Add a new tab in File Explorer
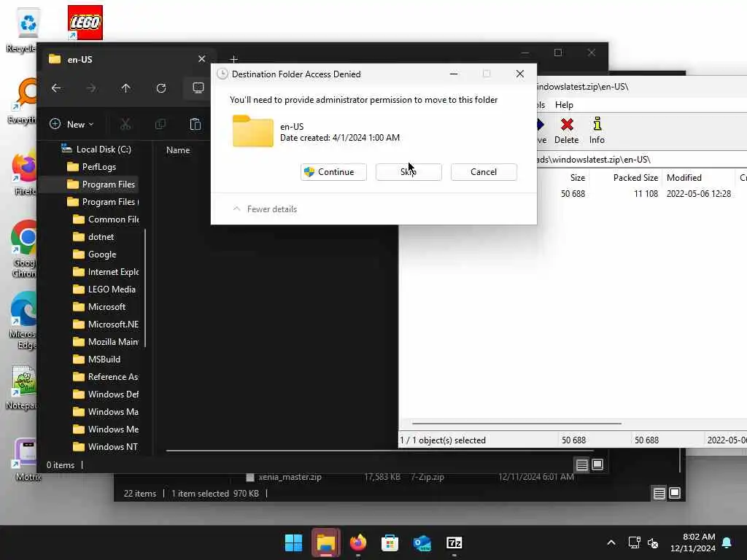 233,59
